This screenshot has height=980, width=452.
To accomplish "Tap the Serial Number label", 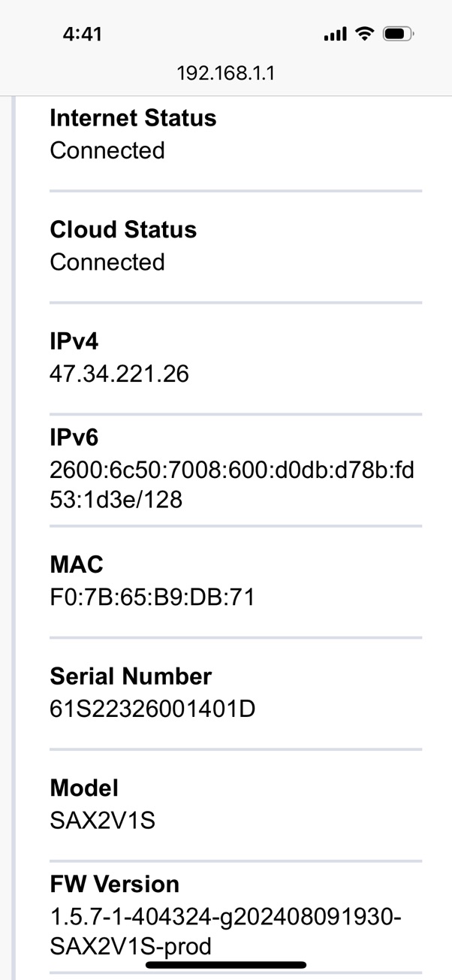I will point(131,676).
